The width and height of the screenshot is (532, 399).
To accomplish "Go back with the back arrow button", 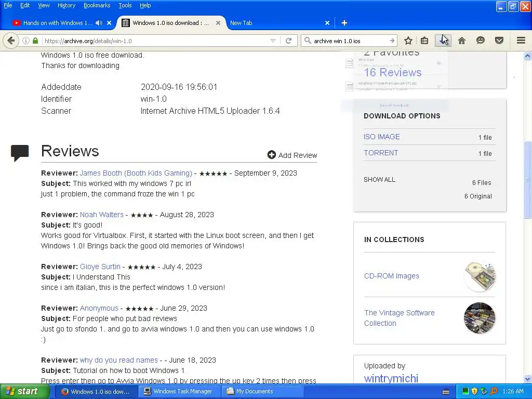I will pyautogui.click(x=11, y=41).
